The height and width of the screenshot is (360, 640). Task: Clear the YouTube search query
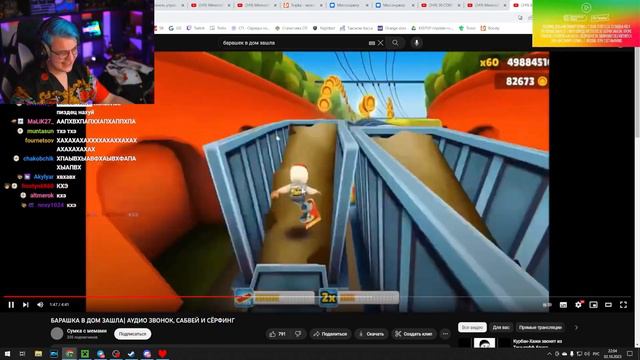point(380,42)
